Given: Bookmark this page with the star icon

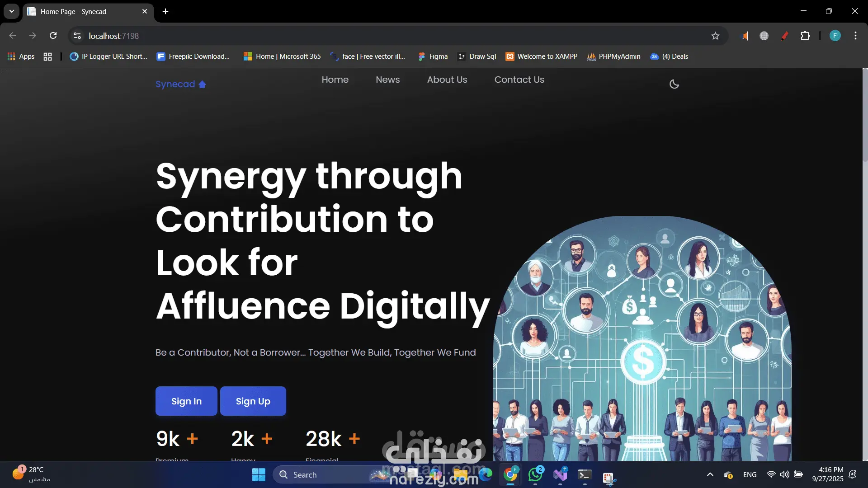Looking at the screenshot, I should (715, 36).
